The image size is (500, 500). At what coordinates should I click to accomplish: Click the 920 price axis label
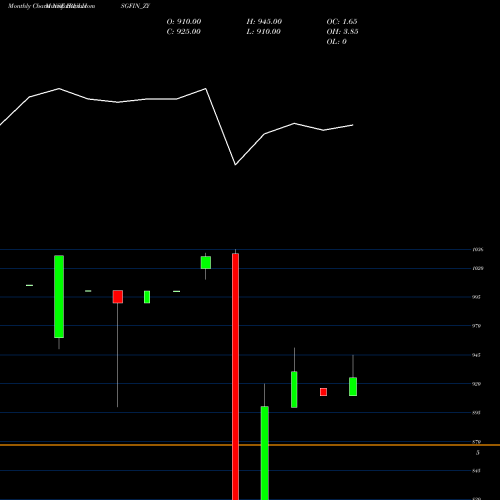pyautogui.click(x=476, y=384)
